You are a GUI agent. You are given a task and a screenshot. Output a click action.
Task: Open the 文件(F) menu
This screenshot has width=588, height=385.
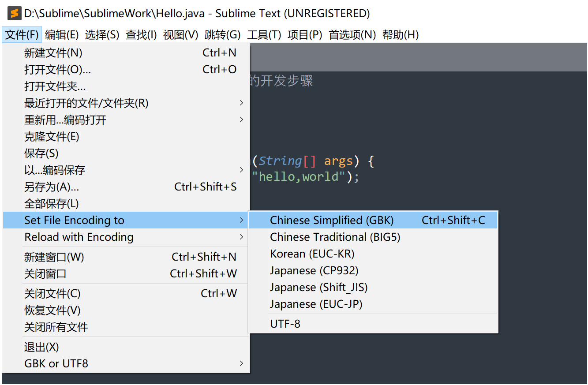[x=22, y=34]
